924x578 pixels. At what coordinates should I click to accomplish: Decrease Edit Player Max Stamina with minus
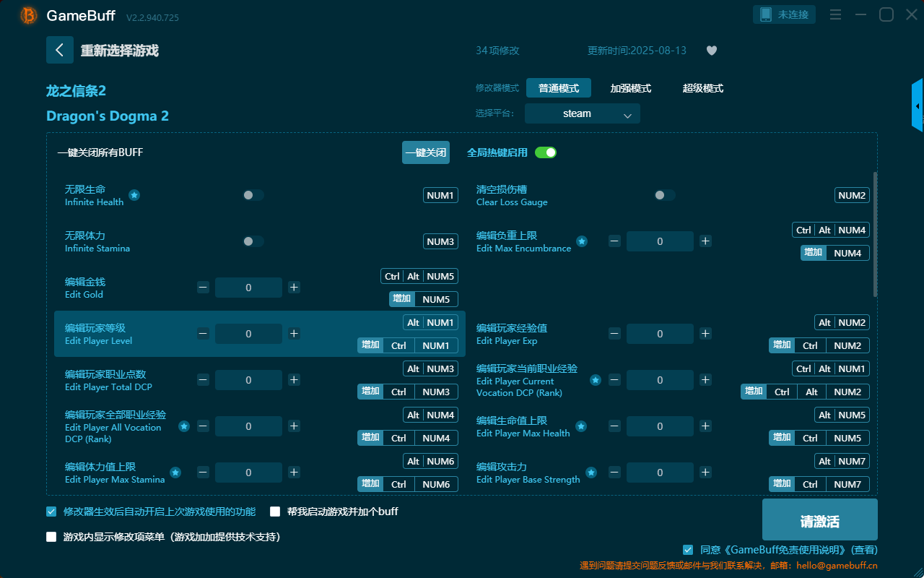tap(203, 473)
